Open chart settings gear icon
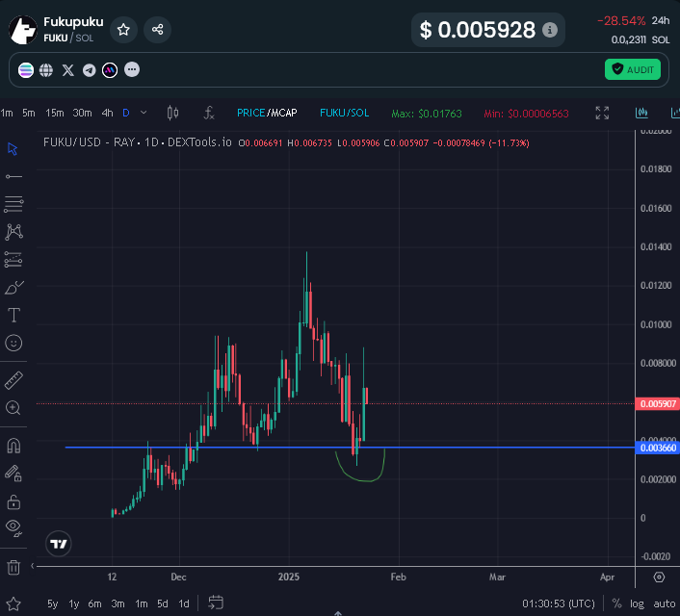This screenshot has width=680, height=616. tap(659, 577)
